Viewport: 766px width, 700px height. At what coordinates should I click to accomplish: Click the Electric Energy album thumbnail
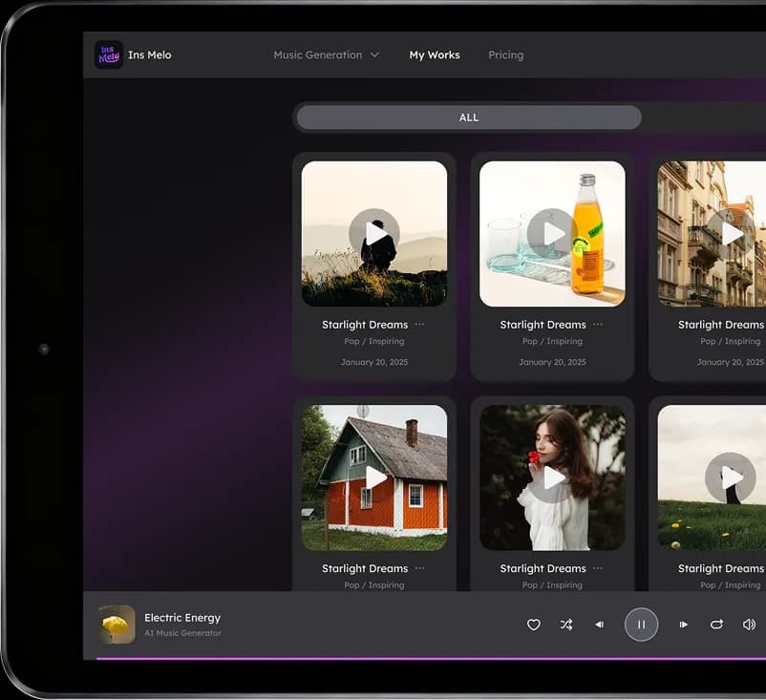(x=116, y=625)
